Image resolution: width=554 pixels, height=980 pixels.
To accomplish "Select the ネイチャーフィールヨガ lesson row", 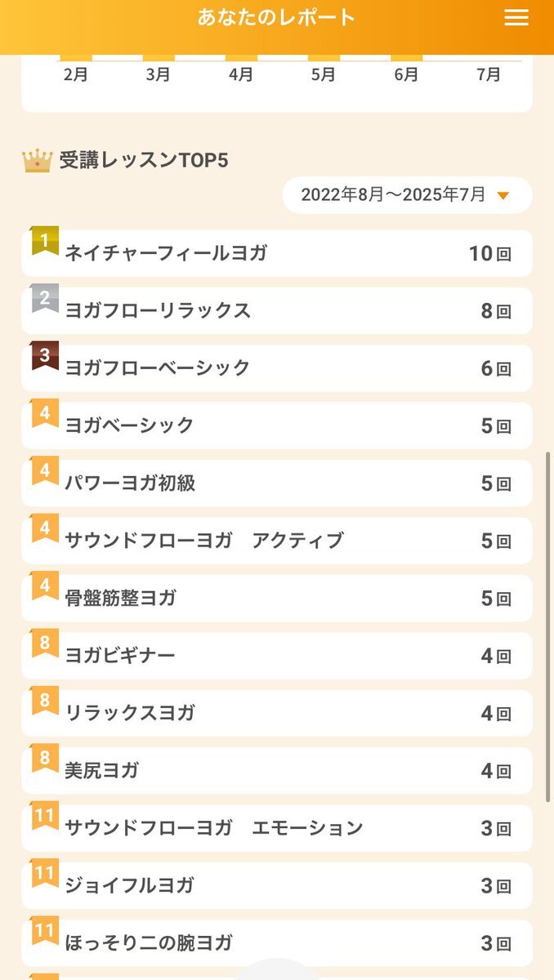I will pos(277,253).
